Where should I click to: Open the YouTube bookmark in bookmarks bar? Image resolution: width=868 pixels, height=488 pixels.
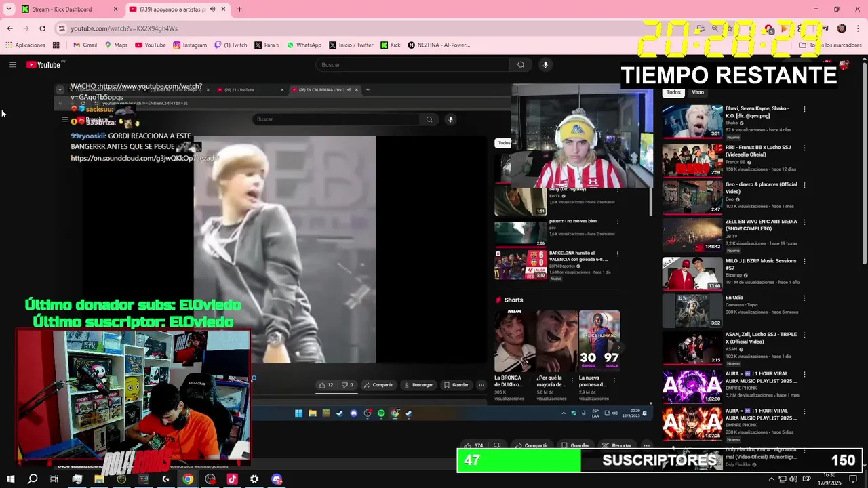point(151,45)
